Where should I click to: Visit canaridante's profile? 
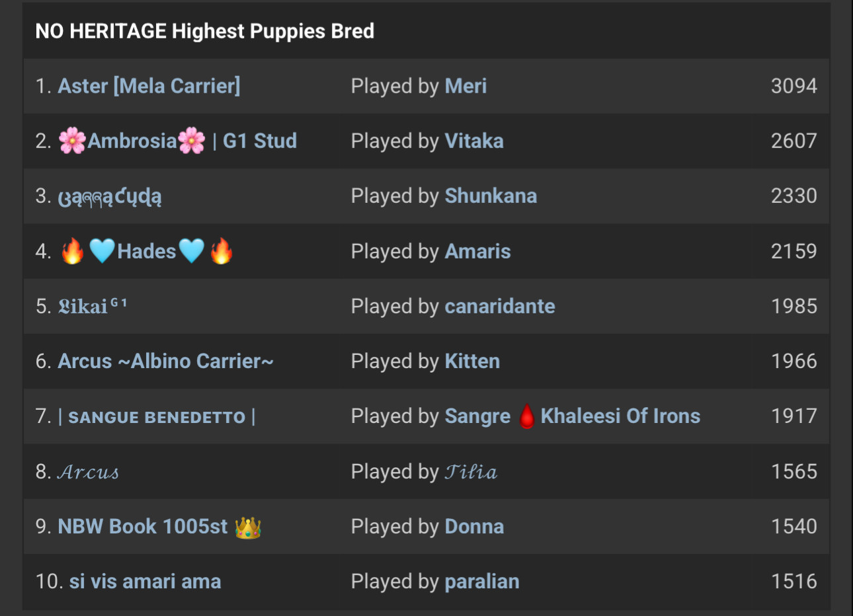[x=500, y=306]
